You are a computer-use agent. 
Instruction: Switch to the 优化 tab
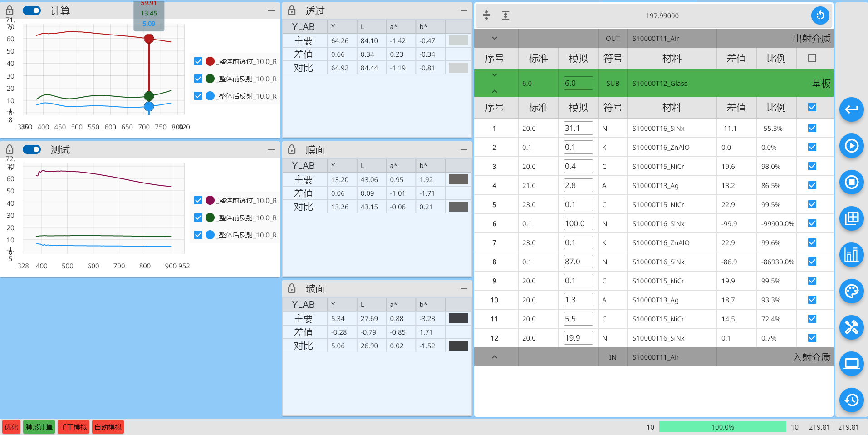click(11, 426)
